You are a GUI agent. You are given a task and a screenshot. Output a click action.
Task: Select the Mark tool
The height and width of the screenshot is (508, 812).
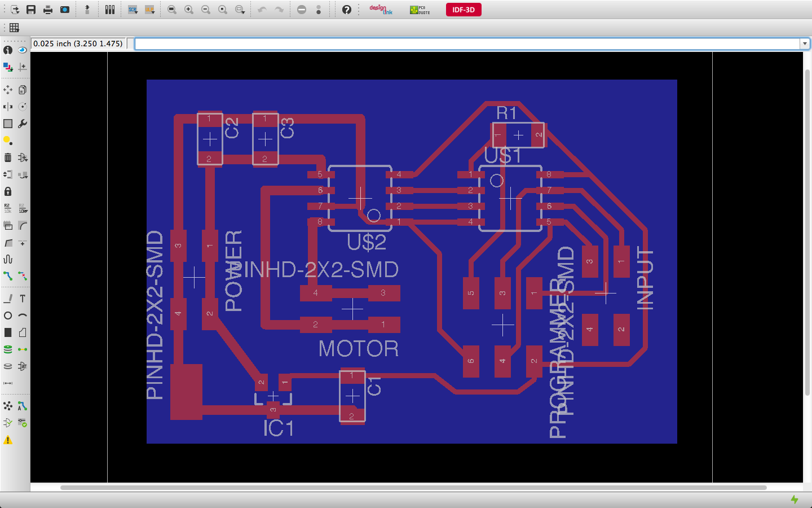point(23,67)
